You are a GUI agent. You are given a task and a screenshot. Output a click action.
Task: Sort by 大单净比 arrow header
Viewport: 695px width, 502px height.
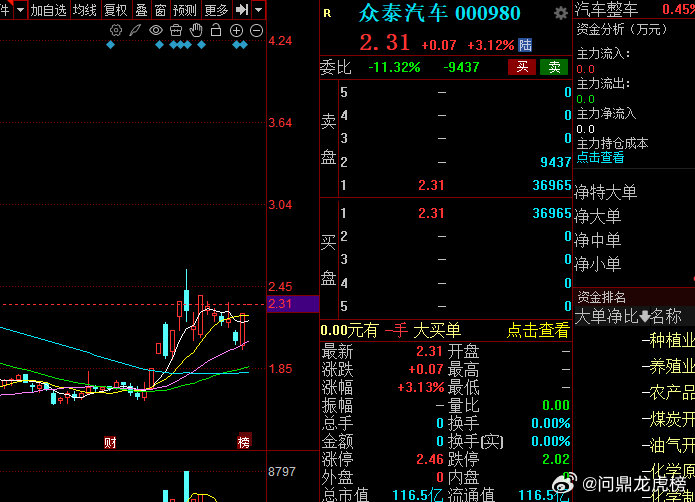pyautogui.click(x=612, y=316)
